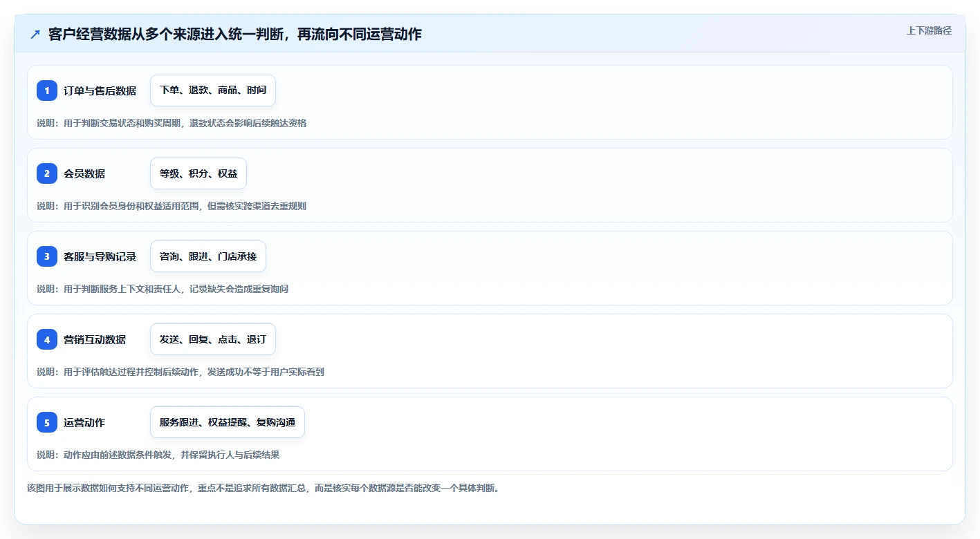Select the 咨询、跟进、门店承接 chip

(x=208, y=256)
